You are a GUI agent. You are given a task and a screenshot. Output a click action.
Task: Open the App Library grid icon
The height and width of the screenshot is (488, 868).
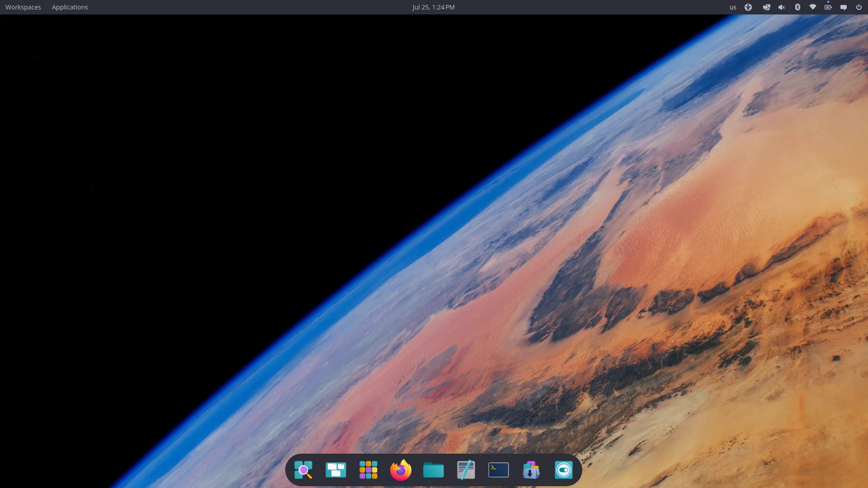pos(368,470)
